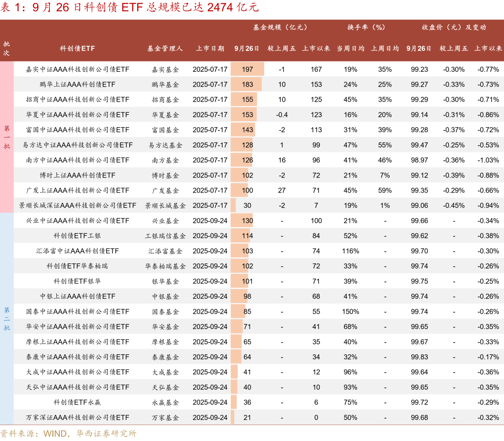Click the turnover value '116%'
Screen dimensions: 504x441
pyautogui.click(x=350, y=251)
